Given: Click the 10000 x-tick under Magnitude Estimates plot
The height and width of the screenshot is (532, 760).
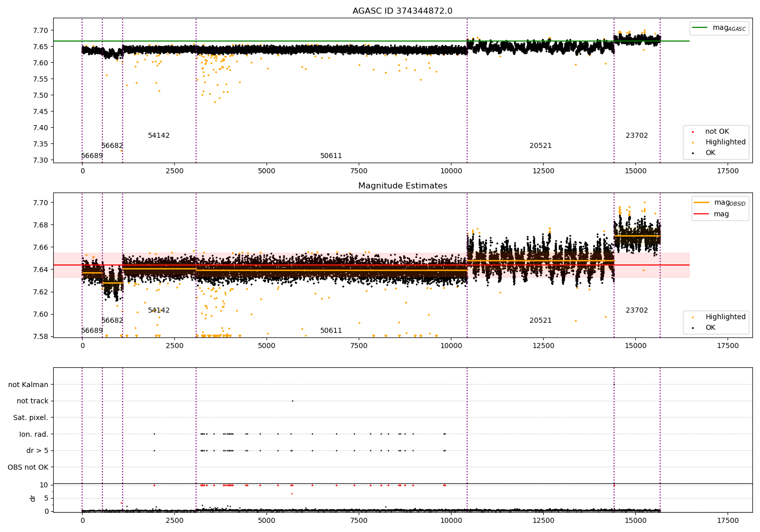Looking at the screenshot, I should (x=451, y=346).
